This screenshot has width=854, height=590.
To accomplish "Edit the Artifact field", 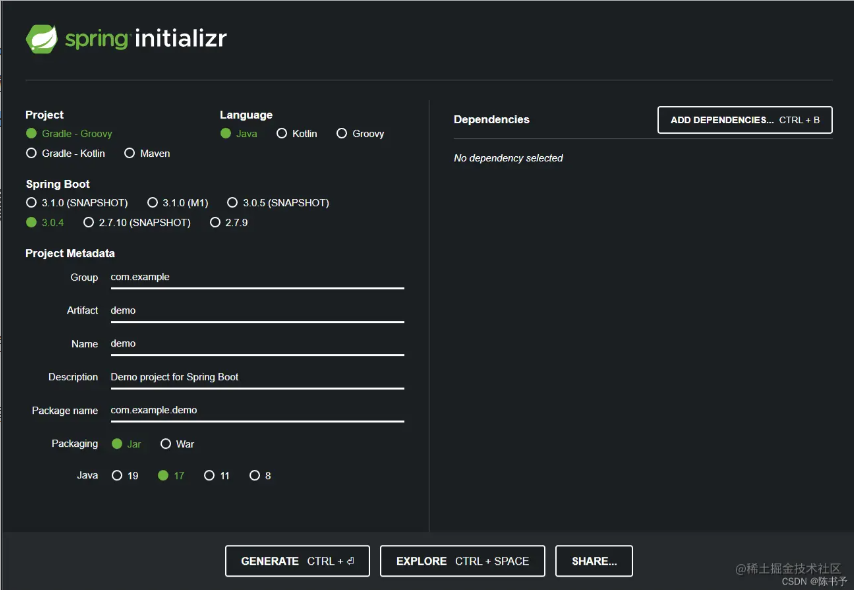I will click(x=257, y=311).
